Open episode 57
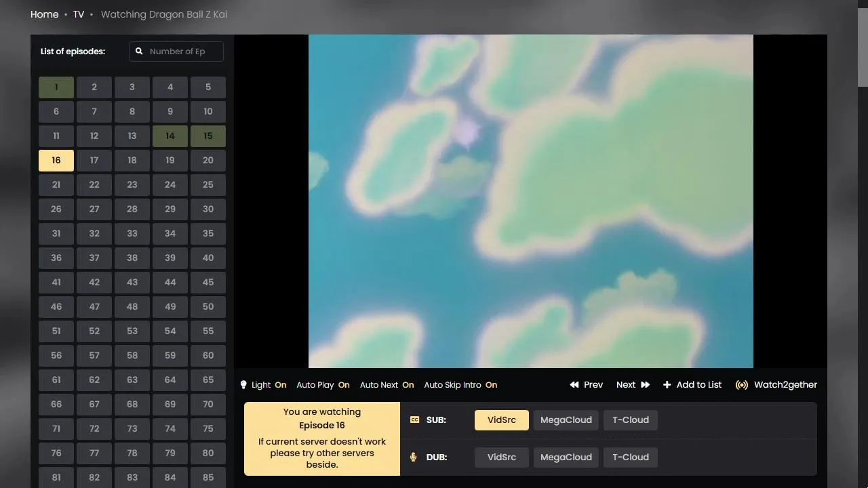This screenshot has height=488, width=868. [x=94, y=355]
